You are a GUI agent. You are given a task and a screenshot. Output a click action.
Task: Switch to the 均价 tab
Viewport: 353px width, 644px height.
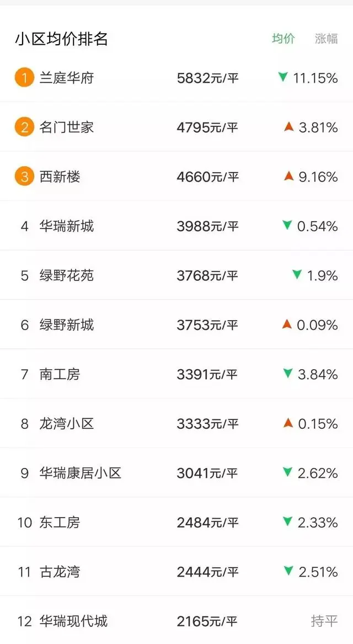click(283, 39)
